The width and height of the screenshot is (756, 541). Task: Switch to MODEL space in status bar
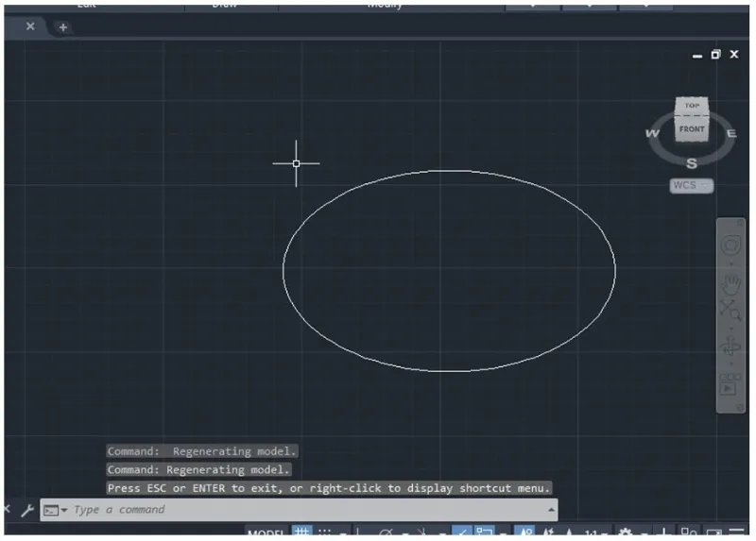(x=266, y=533)
